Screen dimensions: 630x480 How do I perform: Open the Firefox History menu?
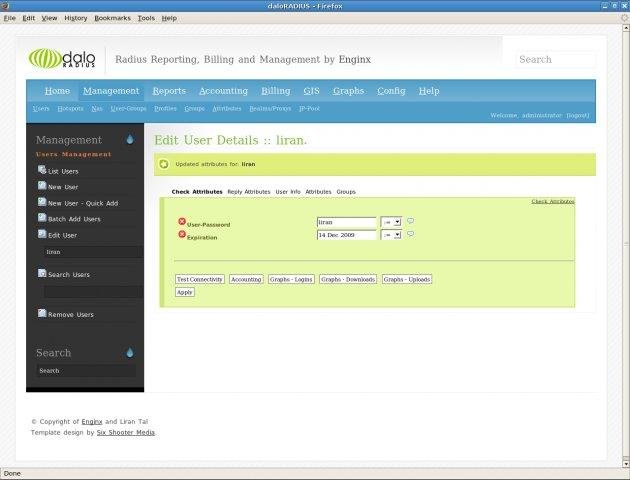pos(76,18)
